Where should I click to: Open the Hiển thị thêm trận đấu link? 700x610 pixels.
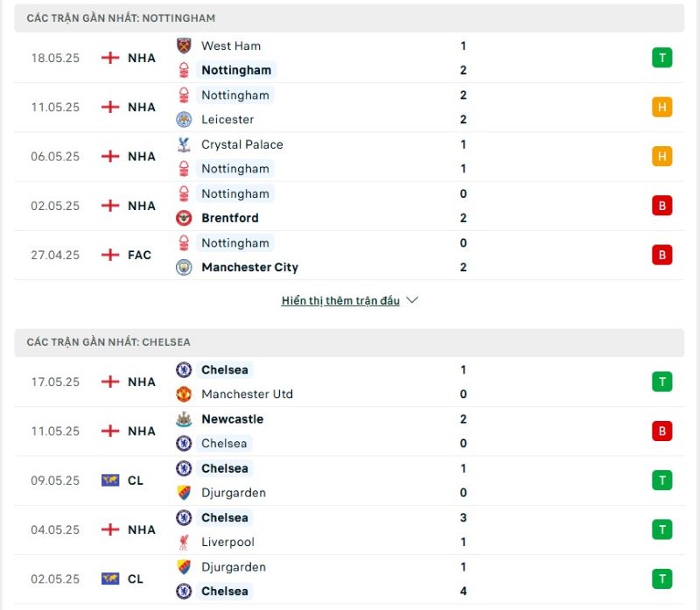click(340, 300)
